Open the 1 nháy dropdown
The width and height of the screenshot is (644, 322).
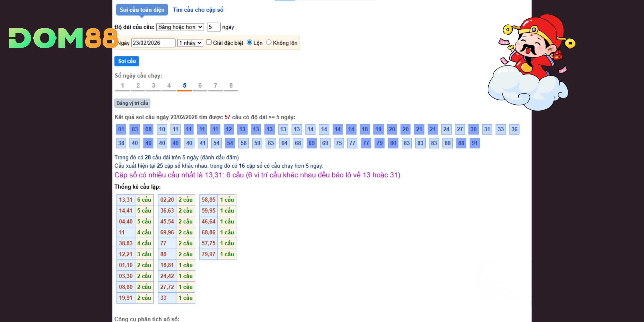pos(190,43)
